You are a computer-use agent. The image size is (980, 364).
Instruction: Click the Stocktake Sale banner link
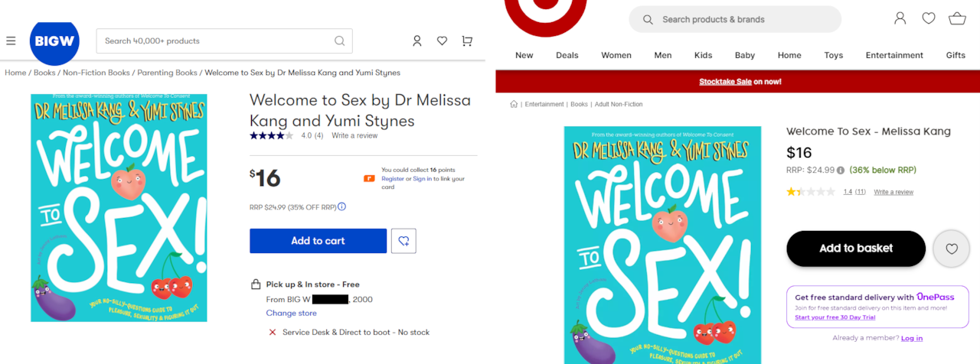pos(740,82)
